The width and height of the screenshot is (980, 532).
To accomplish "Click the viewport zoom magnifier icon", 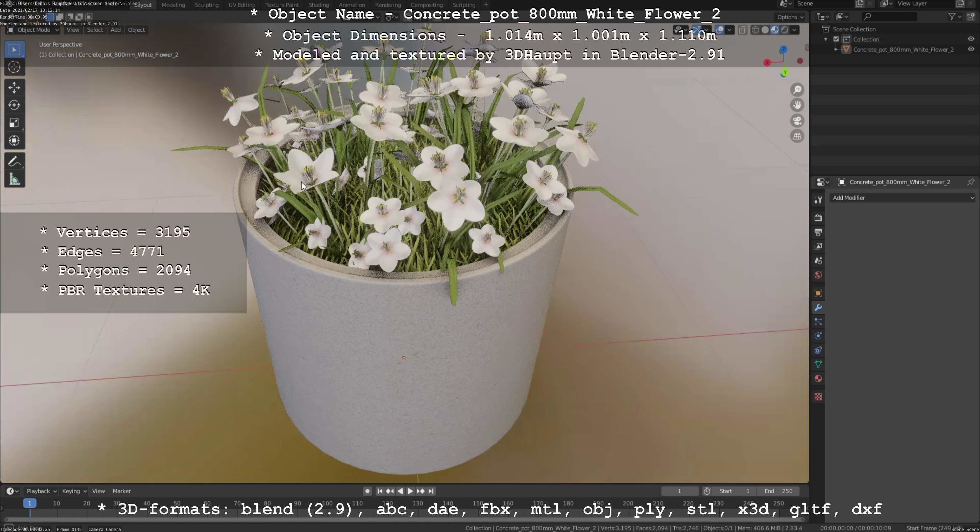I will click(797, 90).
